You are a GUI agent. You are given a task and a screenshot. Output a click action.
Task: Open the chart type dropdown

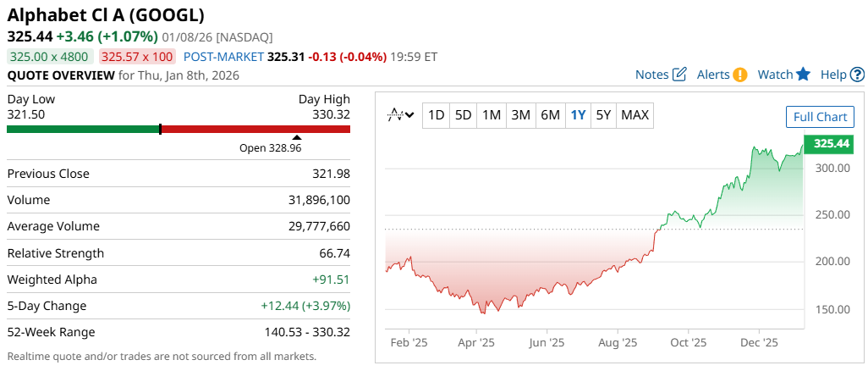tap(400, 115)
